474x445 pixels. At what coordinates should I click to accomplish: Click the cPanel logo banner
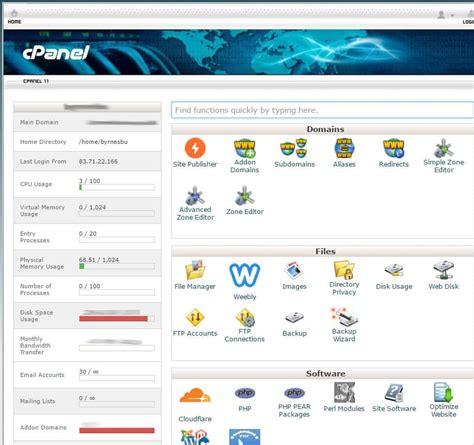coord(56,53)
